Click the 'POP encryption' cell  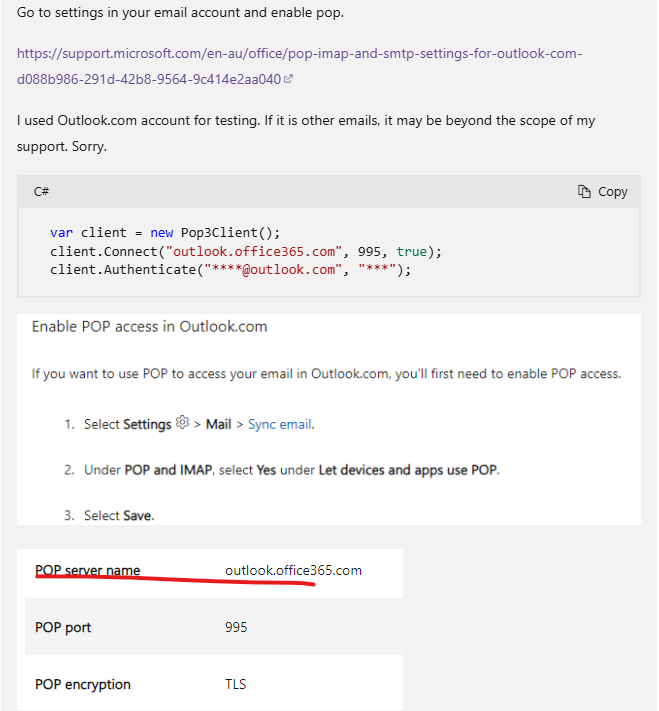tap(83, 684)
